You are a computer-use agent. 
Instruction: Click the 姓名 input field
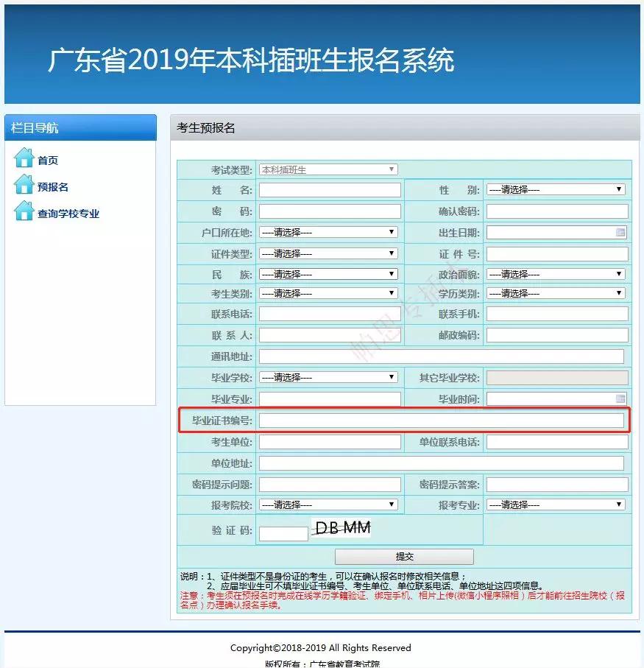(330, 190)
